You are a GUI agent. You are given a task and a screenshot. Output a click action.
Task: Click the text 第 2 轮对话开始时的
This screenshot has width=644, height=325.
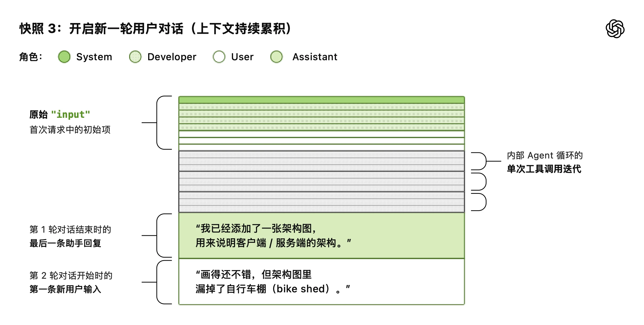tap(71, 275)
